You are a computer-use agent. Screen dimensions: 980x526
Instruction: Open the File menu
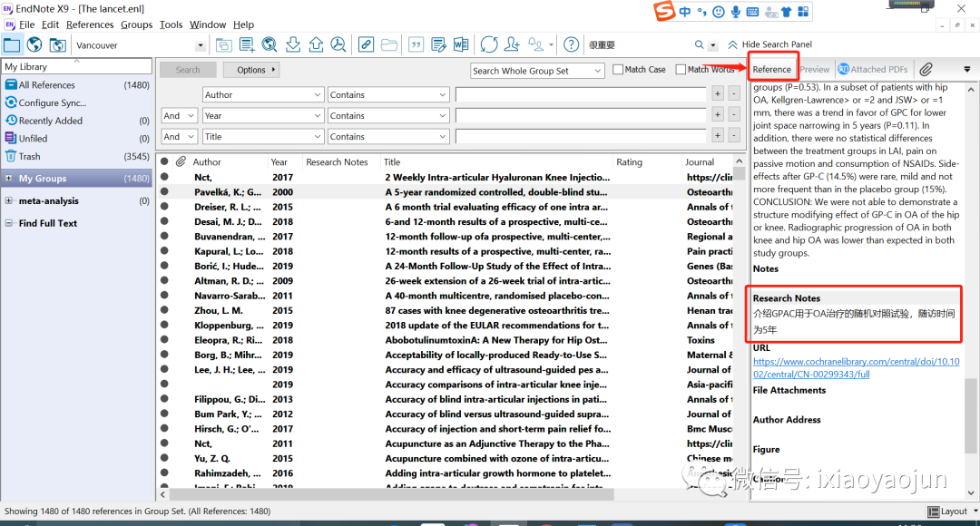tap(27, 24)
